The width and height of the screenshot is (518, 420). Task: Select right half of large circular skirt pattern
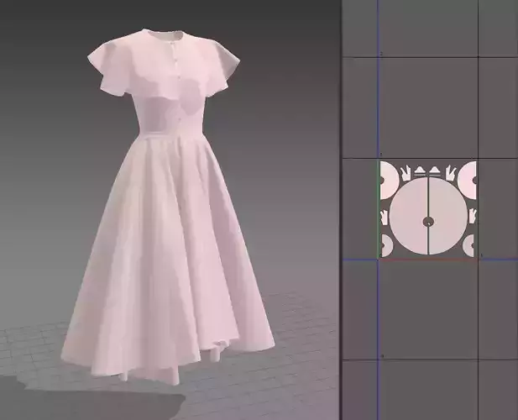click(449, 217)
